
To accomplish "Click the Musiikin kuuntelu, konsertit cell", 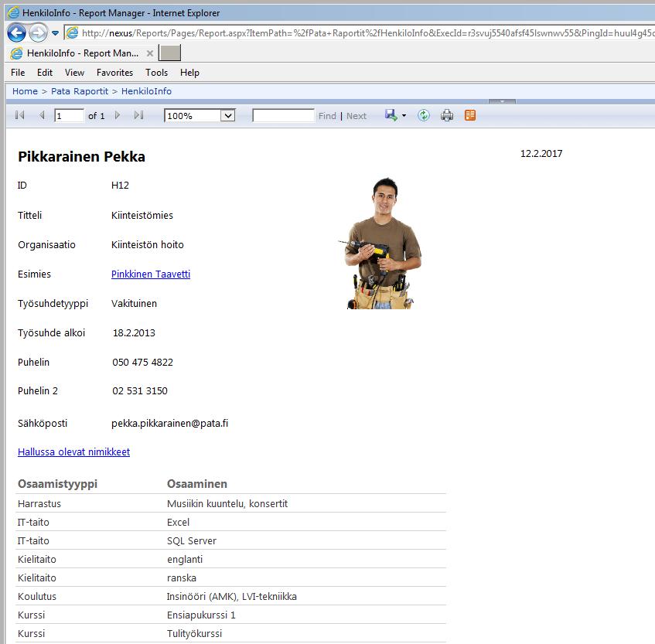I will click(227, 503).
